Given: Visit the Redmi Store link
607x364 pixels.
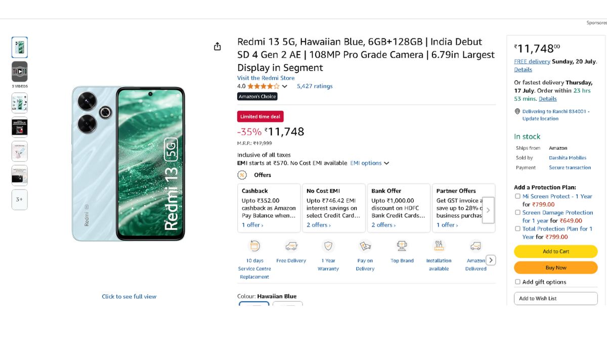Looking at the screenshot, I should 266,78.
